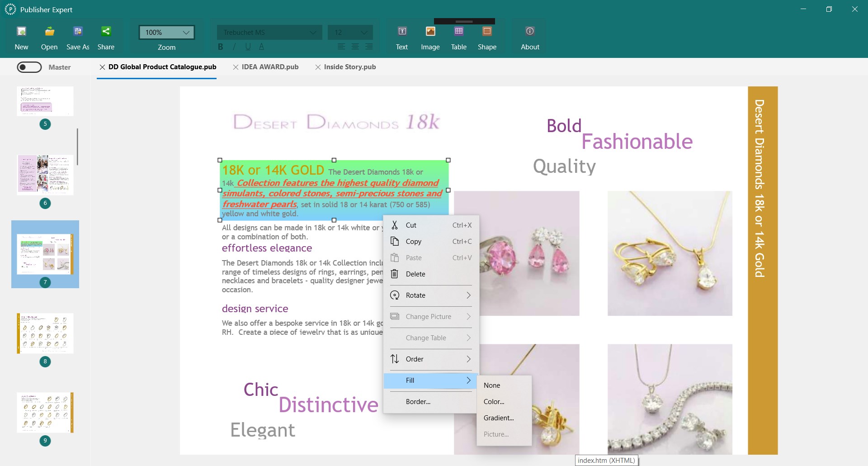Click the Publisher Expert app logo
The height and width of the screenshot is (466, 868).
[x=10, y=10]
